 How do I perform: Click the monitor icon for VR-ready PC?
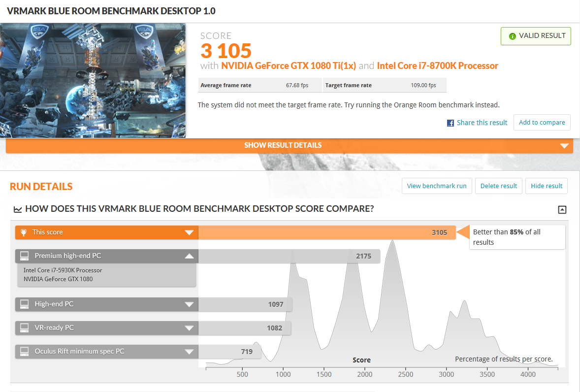(25, 328)
